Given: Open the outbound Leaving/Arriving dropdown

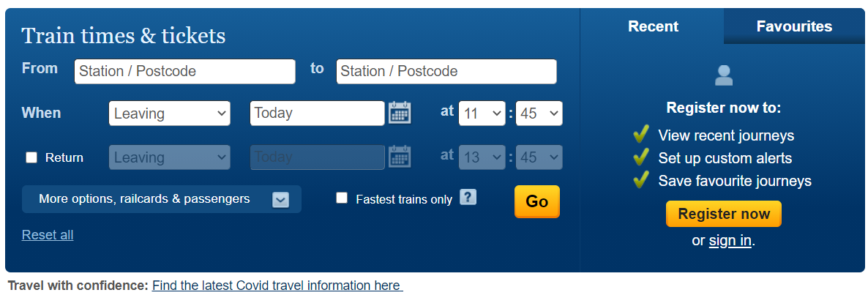Looking at the screenshot, I should 170,113.
